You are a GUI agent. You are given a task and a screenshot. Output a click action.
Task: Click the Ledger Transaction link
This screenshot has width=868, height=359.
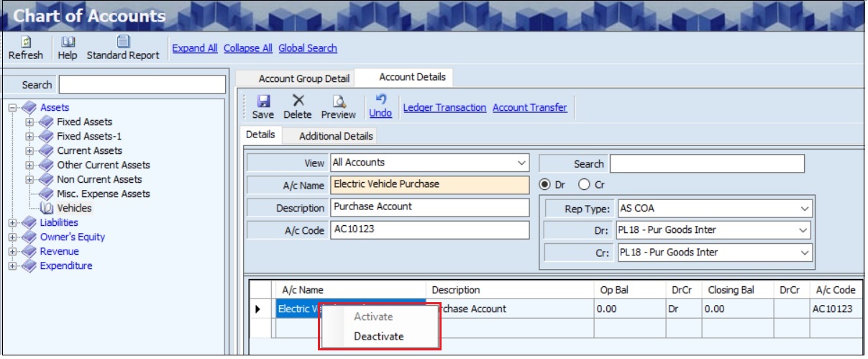[x=444, y=108]
